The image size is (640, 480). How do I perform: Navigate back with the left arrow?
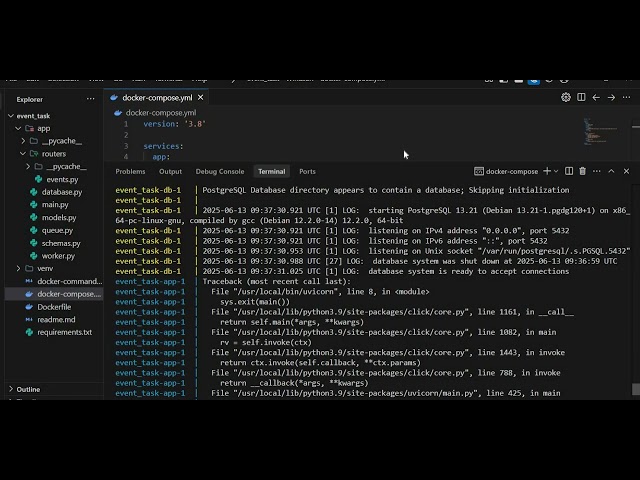tap(596, 97)
